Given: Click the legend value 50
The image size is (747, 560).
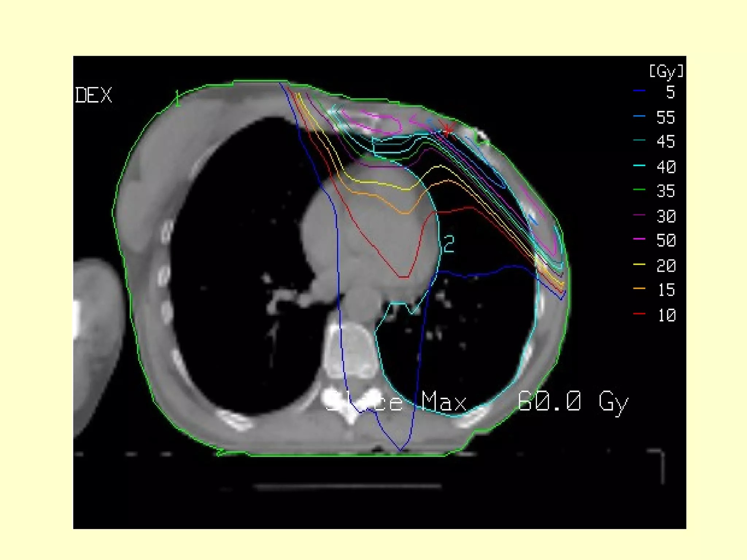Looking at the screenshot, I should click(666, 240).
